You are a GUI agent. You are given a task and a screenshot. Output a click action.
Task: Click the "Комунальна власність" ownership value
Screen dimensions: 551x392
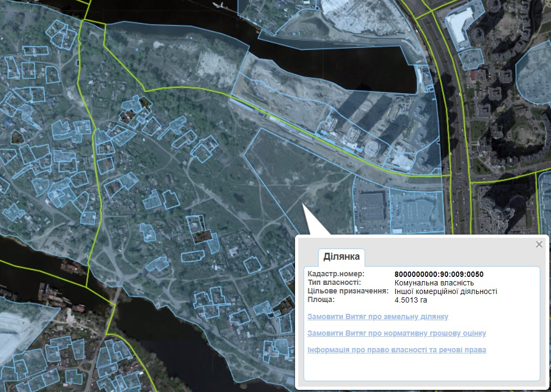point(434,283)
